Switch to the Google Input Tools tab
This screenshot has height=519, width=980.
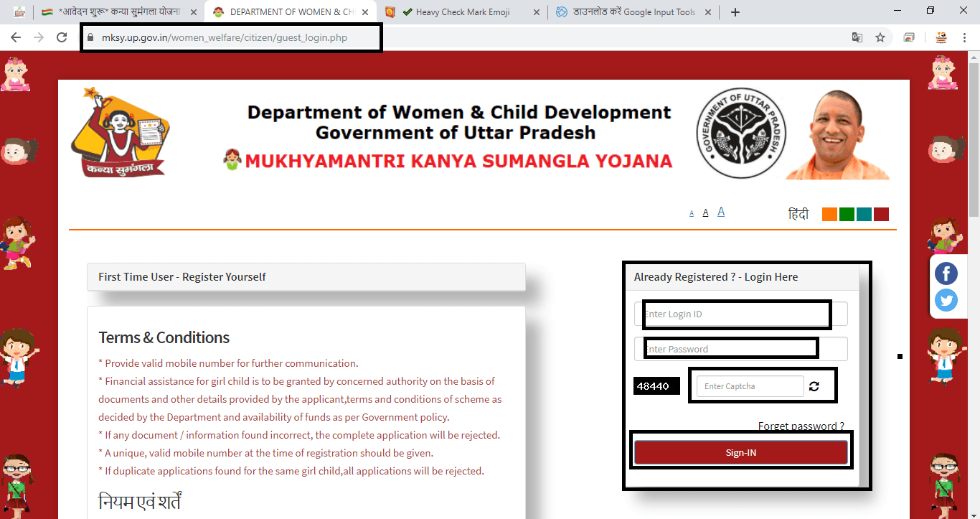coord(633,12)
